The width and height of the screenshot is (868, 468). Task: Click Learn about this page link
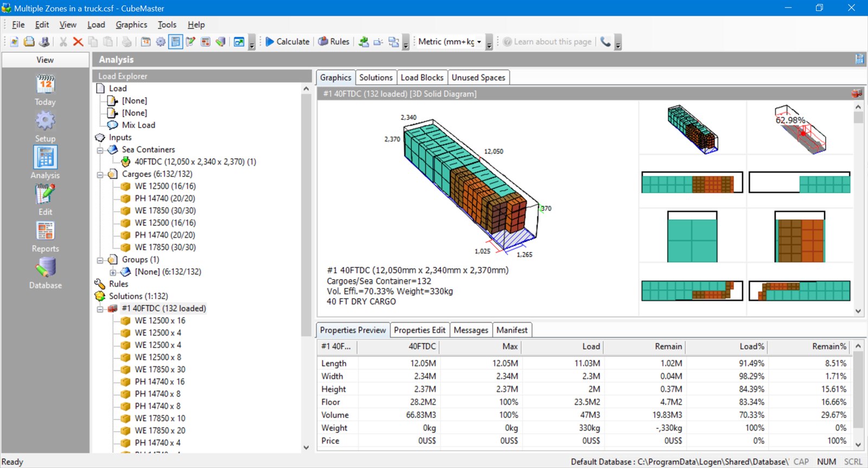tap(547, 42)
